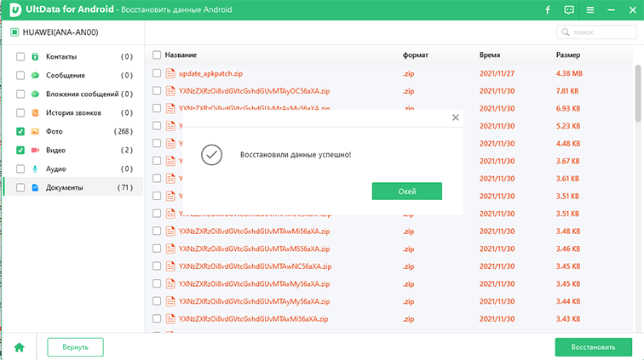644x360 pixels.
Task: Uncheck the Фото checkbox
Action: [20, 131]
